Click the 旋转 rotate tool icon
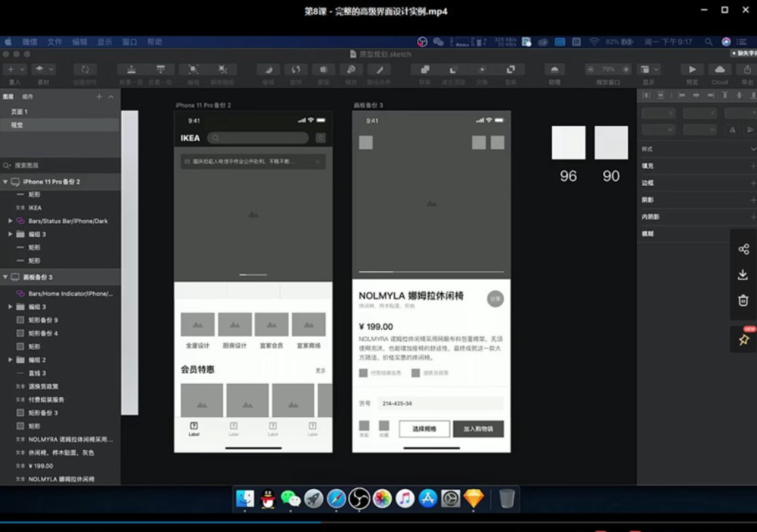 296,69
